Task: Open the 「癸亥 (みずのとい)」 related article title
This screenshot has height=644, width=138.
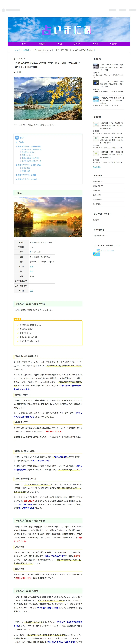Action: (112, 68)
